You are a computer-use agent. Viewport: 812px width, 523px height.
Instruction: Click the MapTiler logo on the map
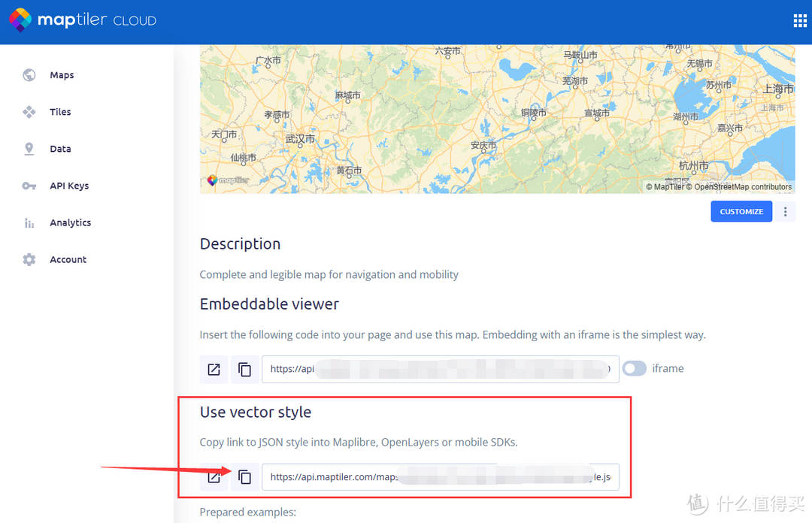(x=228, y=180)
